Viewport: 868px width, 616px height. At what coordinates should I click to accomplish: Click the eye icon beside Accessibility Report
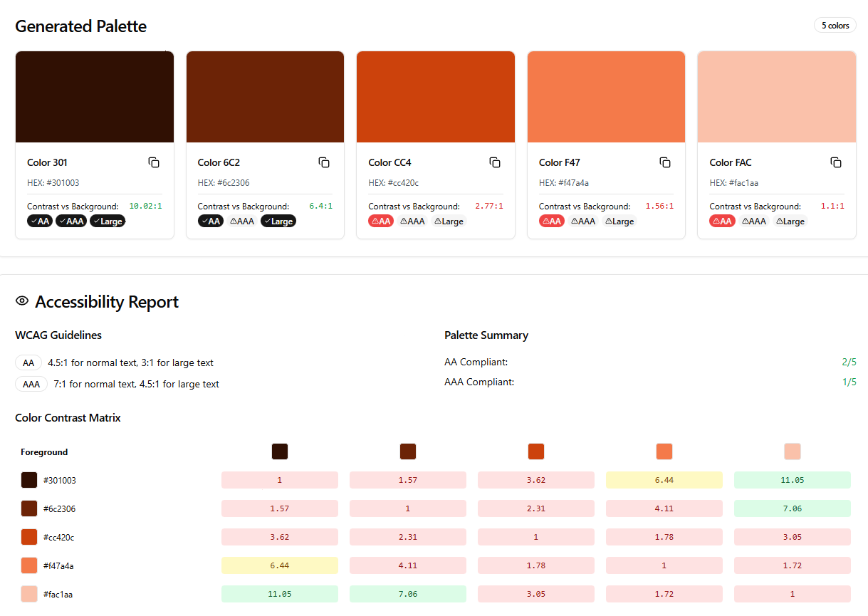click(x=22, y=301)
